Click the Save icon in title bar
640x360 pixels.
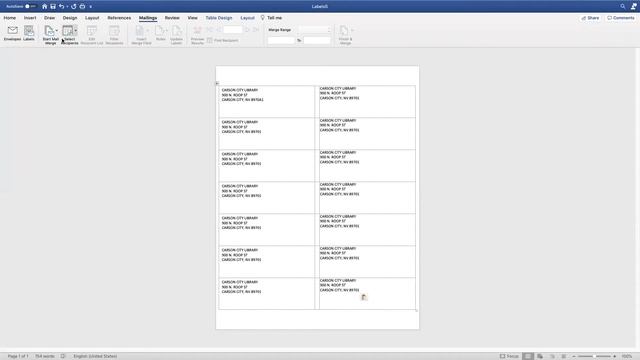click(53, 7)
